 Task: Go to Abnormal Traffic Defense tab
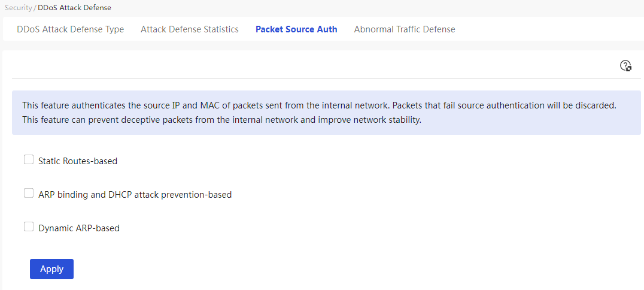pyautogui.click(x=405, y=29)
